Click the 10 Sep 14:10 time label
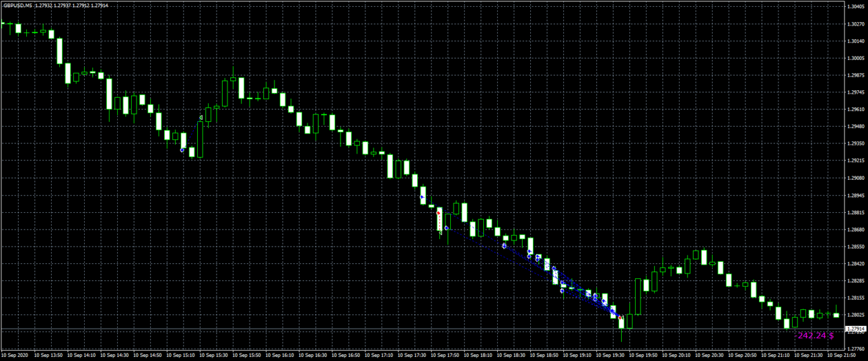The image size is (868, 361). point(82,355)
